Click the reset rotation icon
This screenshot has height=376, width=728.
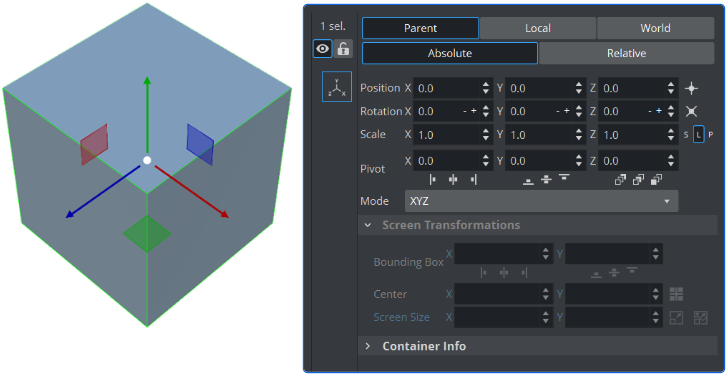click(x=691, y=111)
